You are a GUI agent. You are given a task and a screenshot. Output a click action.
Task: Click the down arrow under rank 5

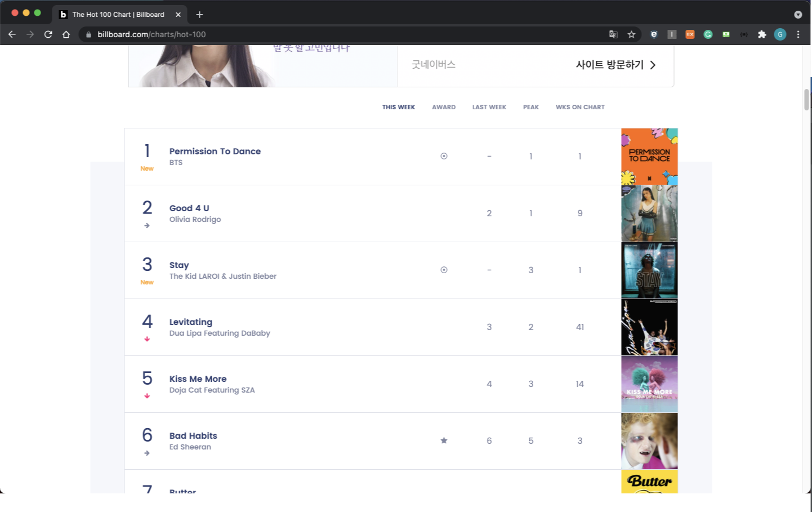pyautogui.click(x=147, y=396)
